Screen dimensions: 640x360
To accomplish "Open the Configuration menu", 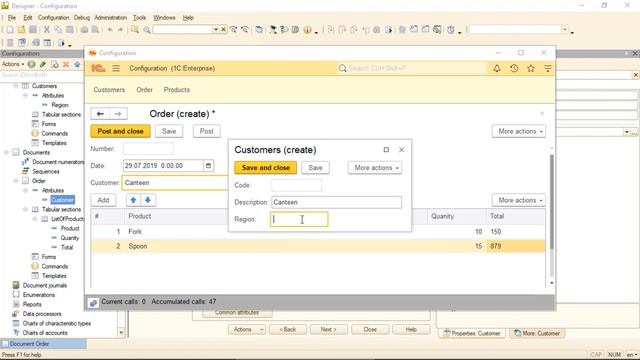I will pos(53,18).
